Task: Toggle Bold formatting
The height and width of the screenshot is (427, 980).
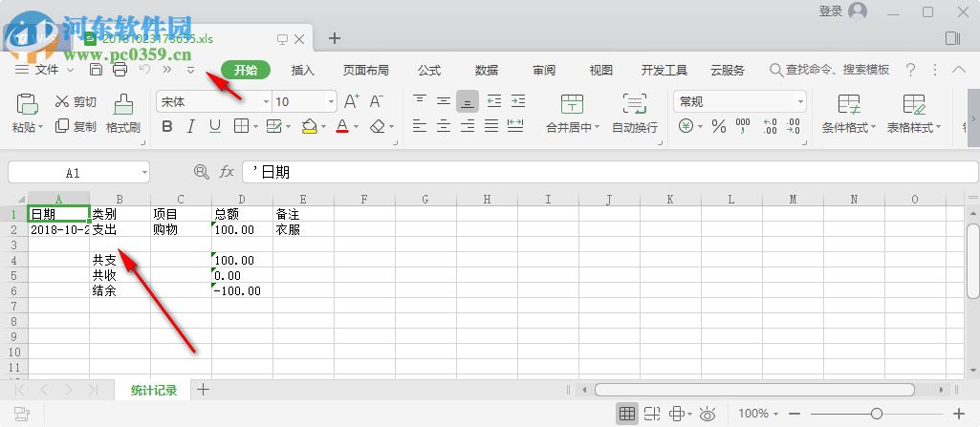Action: [x=167, y=127]
